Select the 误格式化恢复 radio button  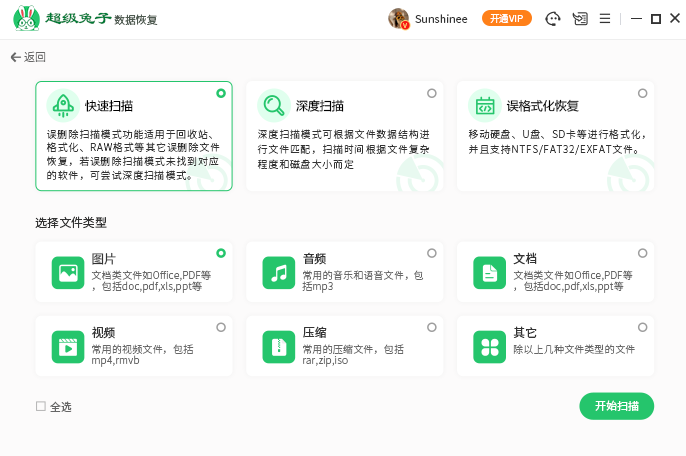tap(643, 93)
